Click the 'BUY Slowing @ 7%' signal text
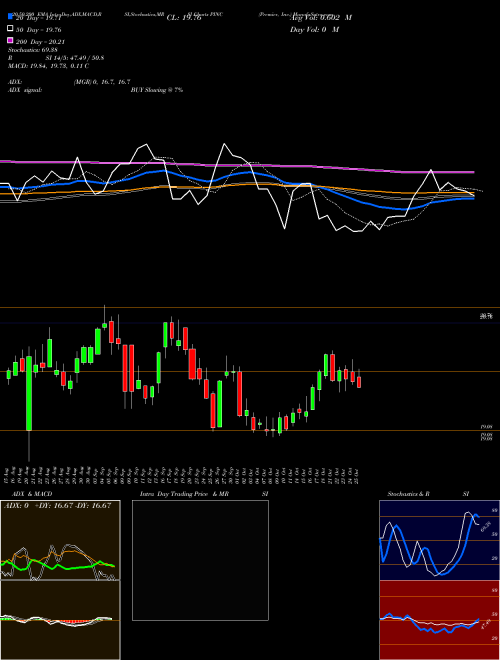This screenshot has height=660, width=500. 157,90
